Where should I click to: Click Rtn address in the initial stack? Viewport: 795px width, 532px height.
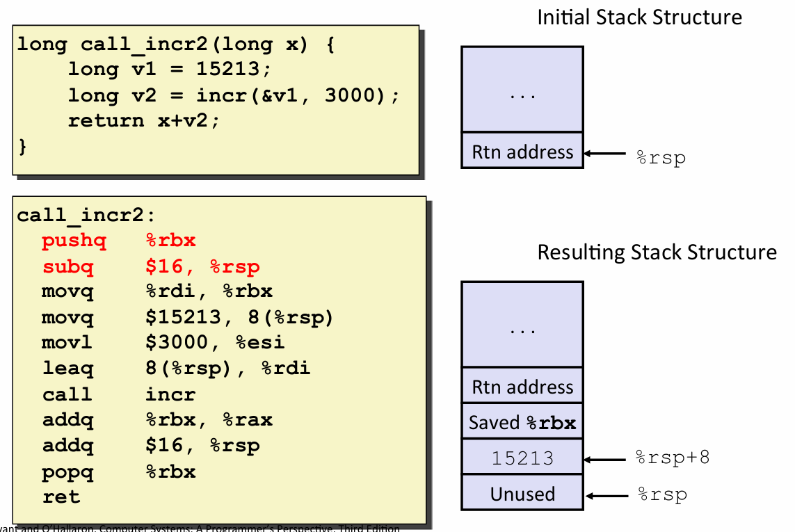coord(522,152)
